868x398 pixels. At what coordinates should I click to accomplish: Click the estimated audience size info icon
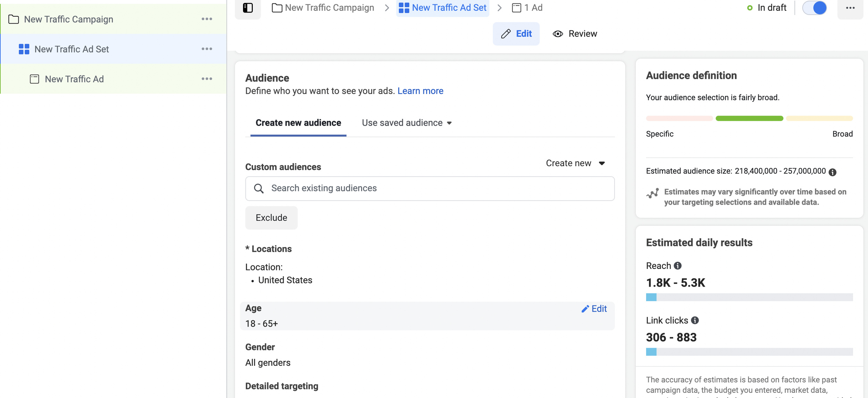point(832,172)
